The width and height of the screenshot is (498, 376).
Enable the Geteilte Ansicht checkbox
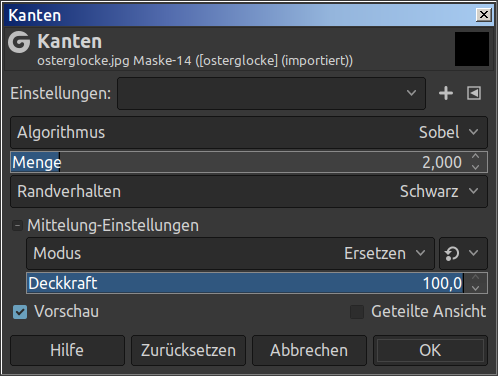click(357, 312)
